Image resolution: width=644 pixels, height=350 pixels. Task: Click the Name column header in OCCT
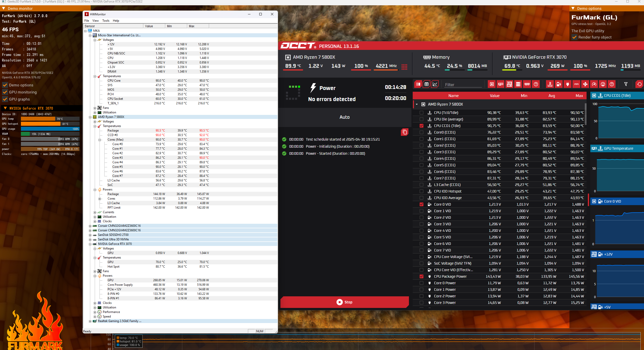[453, 96]
